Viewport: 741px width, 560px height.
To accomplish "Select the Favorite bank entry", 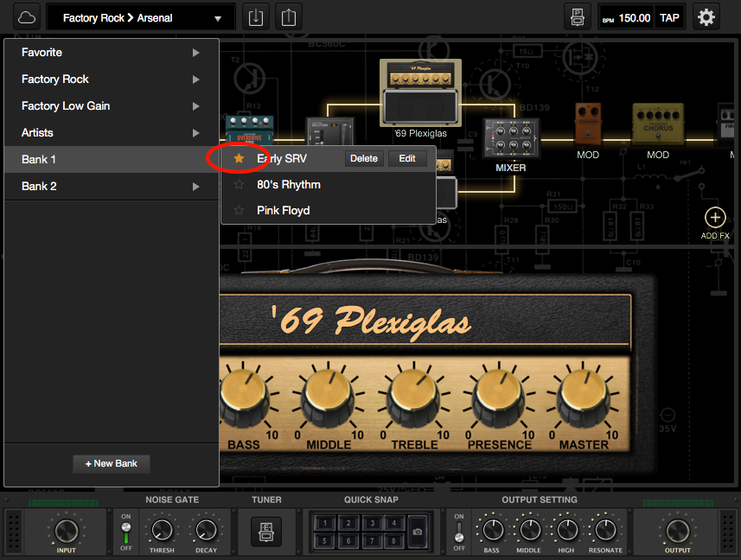I will point(112,53).
